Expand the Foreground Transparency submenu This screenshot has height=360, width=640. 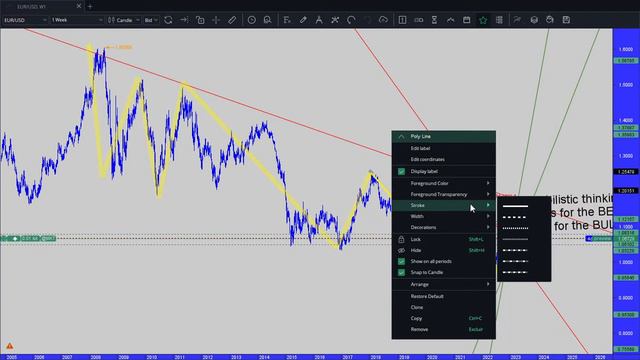click(x=444, y=194)
